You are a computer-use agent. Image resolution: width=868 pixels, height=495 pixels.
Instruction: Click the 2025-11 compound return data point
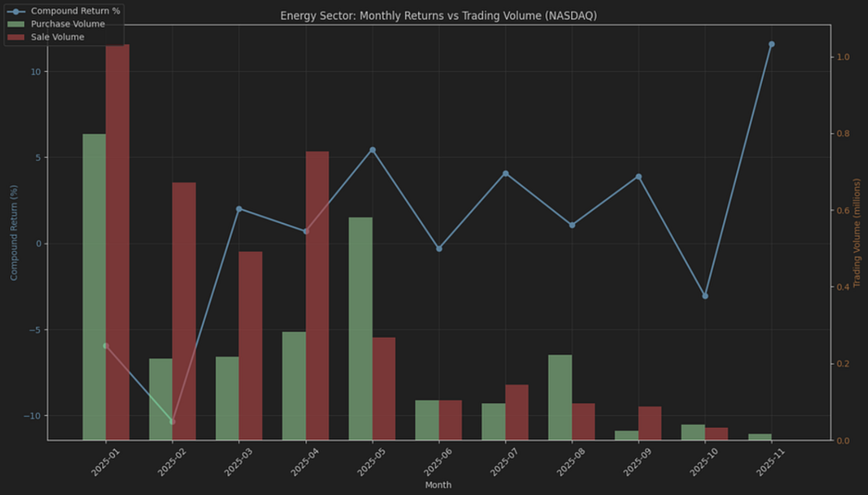771,44
